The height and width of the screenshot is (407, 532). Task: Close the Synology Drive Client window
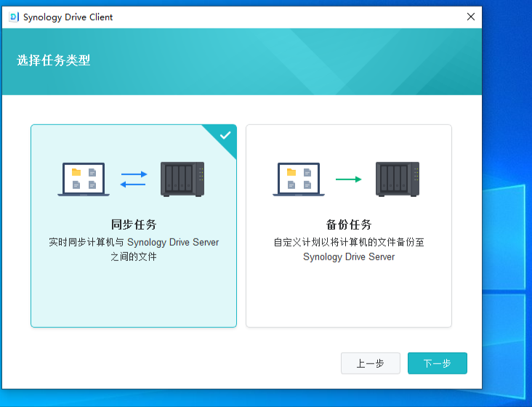click(471, 17)
